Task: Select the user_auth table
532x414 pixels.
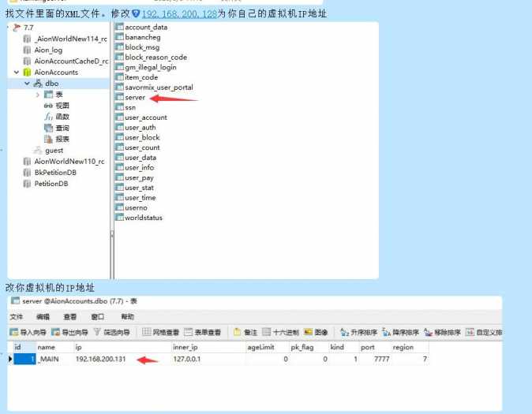Action: 136,128
